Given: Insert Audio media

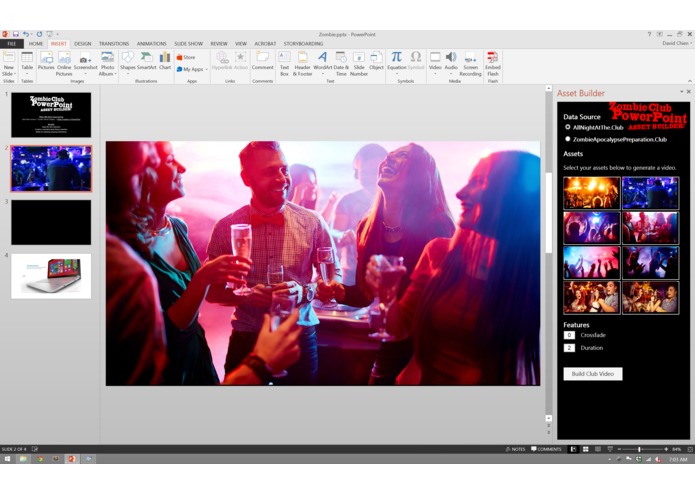Looking at the screenshot, I should (x=451, y=61).
